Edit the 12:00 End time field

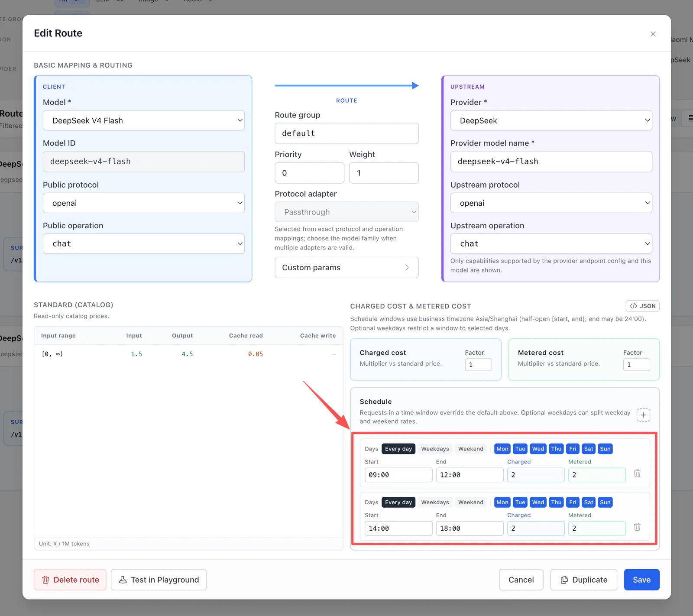click(x=470, y=475)
